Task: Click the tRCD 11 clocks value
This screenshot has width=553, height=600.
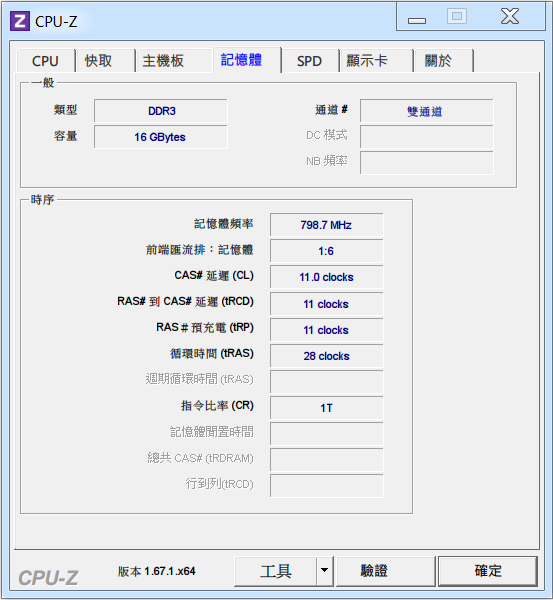Action: tap(326, 304)
